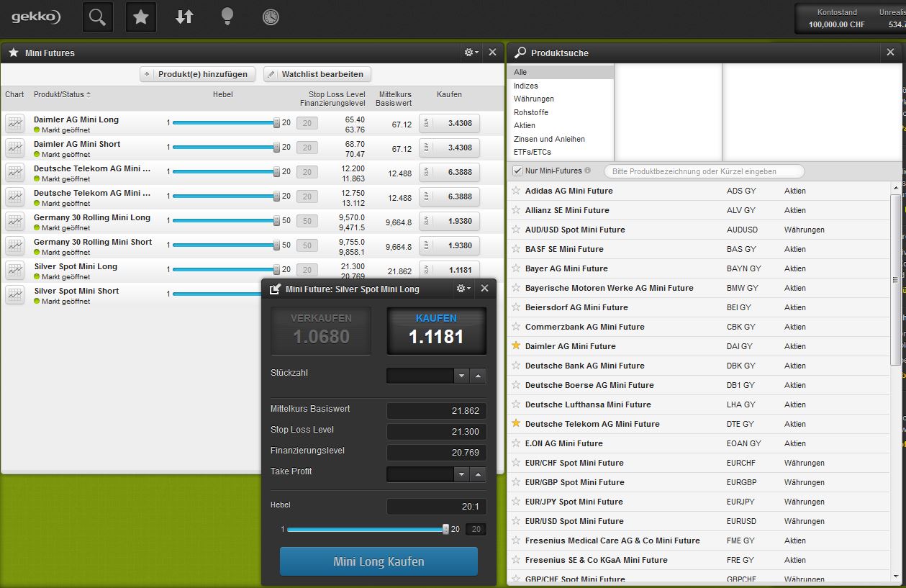Screen dimensions: 906x588
Task: Open the watchlist star icon in top bar
Action: (x=141, y=17)
